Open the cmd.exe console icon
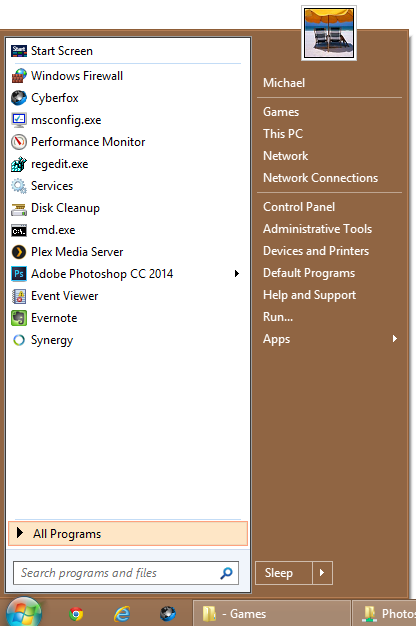This screenshot has width=416, height=626. click(19, 230)
